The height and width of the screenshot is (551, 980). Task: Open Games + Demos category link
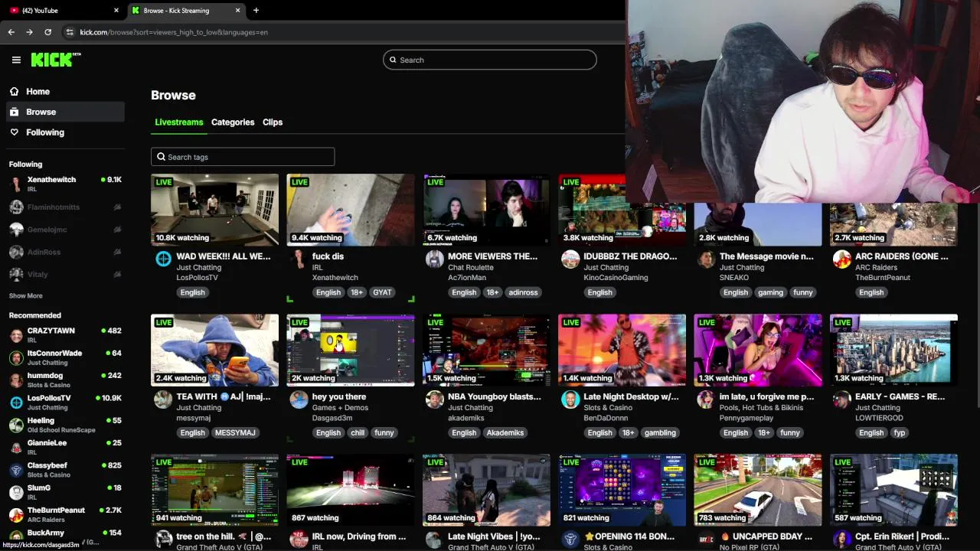(x=340, y=408)
